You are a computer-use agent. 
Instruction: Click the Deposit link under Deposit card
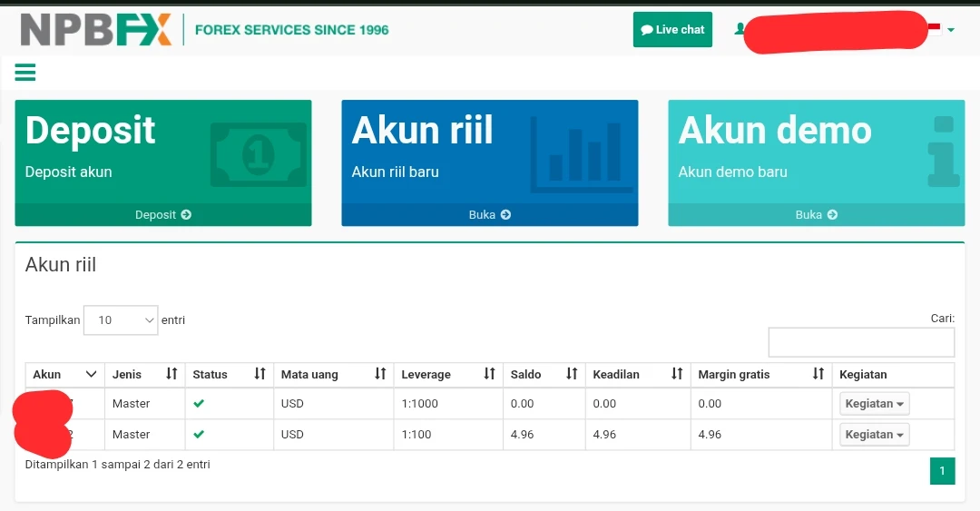tap(163, 215)
